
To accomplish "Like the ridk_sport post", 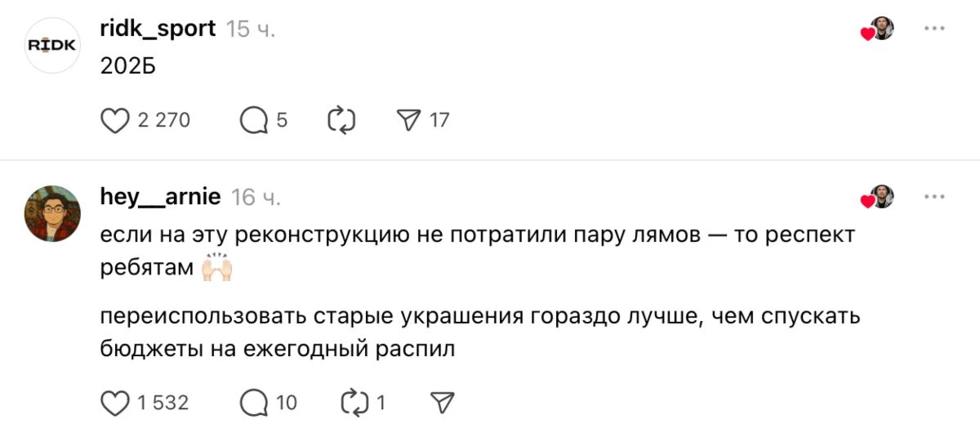I will (x=115, y=121).
